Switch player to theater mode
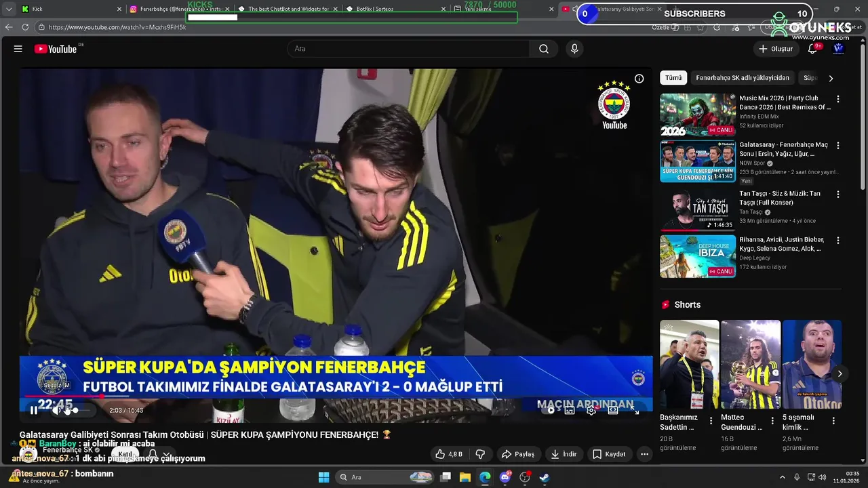 (x=613, y=410)
